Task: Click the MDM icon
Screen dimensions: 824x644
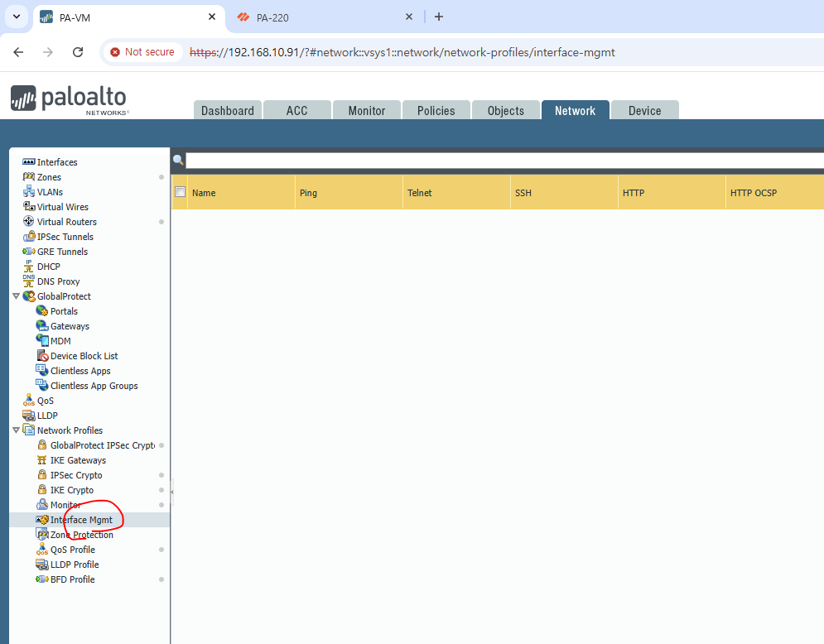Action: click(x=42, y=340)
